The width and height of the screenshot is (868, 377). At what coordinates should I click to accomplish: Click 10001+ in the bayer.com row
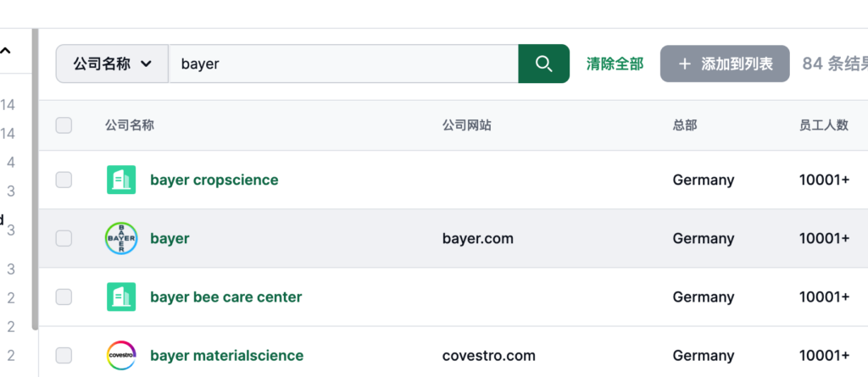(x=824, y=239)
